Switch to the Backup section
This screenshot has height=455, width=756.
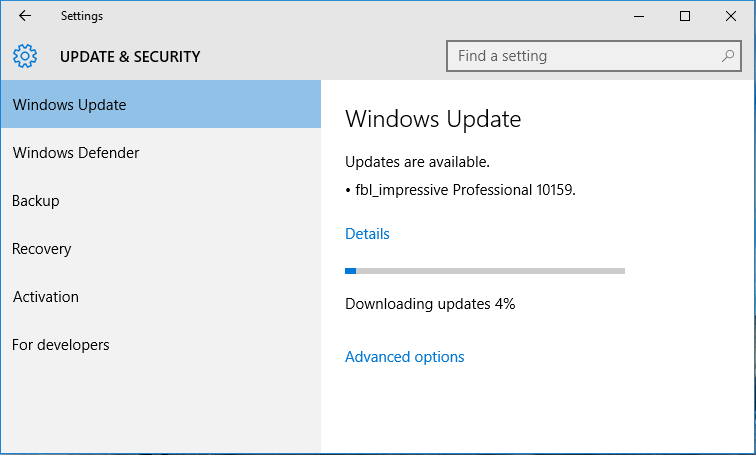161,201
